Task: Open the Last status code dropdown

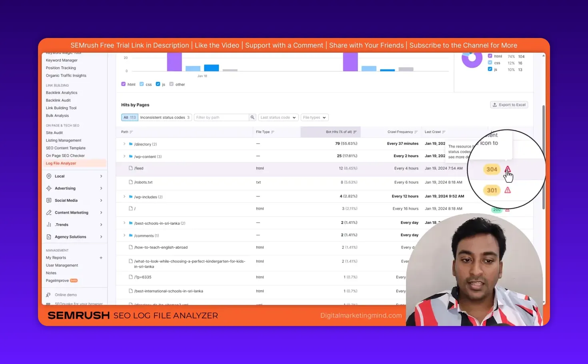Action: click(278, 117)
